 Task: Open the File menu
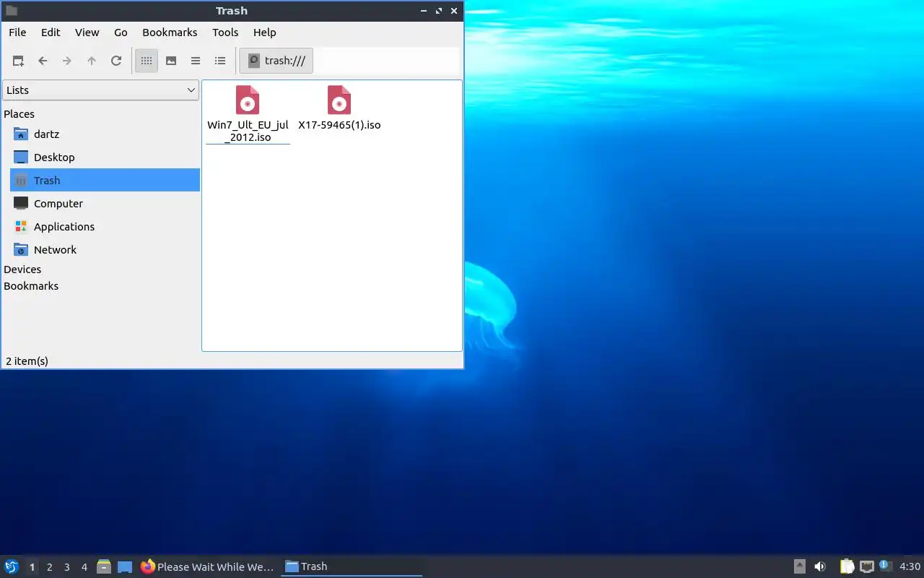pyautogui.click(x=17, y=33)
